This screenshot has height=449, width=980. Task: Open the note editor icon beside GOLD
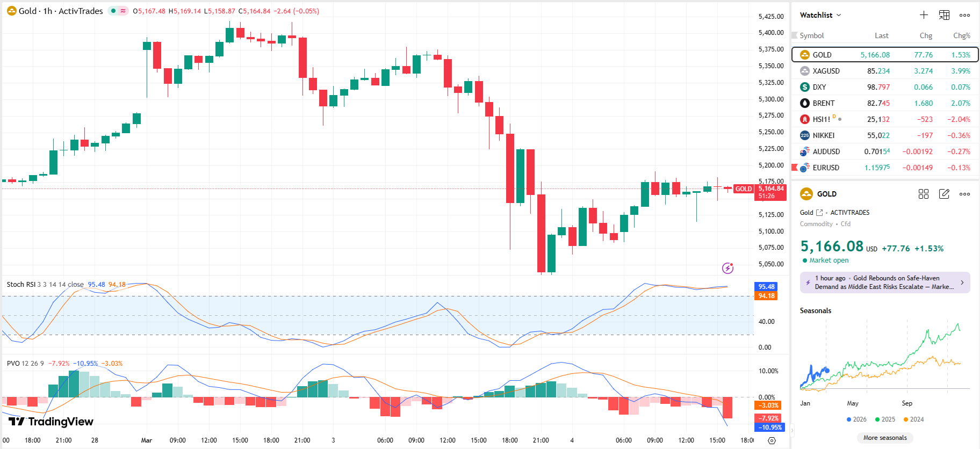click(944, 194)
